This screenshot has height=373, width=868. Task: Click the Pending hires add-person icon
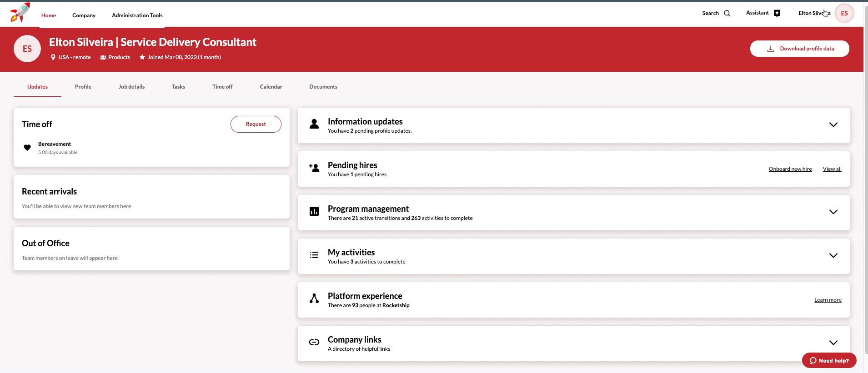(314, 168)
